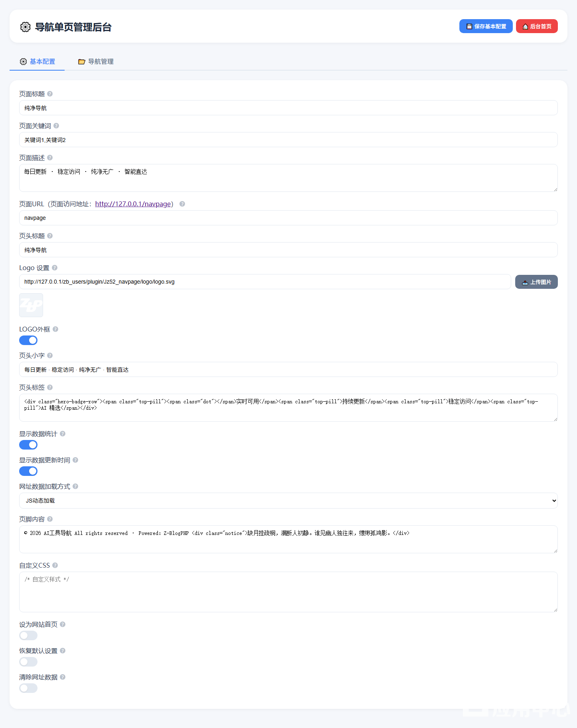Click 保存基本配置 button
The image size is (577, 728).
pyautogui.click(x=486, y=26)
